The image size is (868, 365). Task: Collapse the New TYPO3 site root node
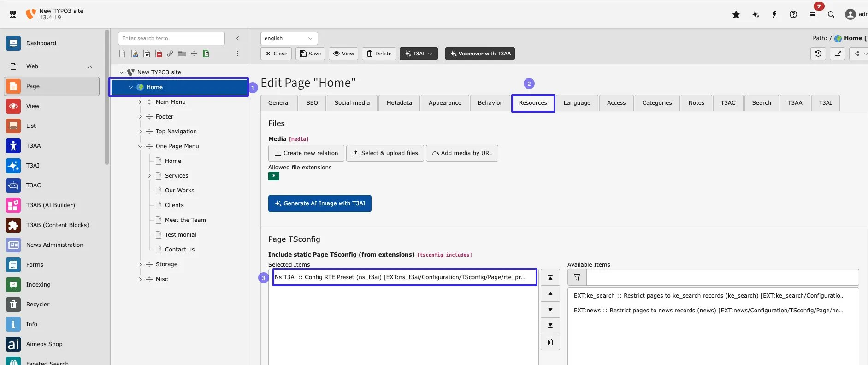(x=122, y=72)
